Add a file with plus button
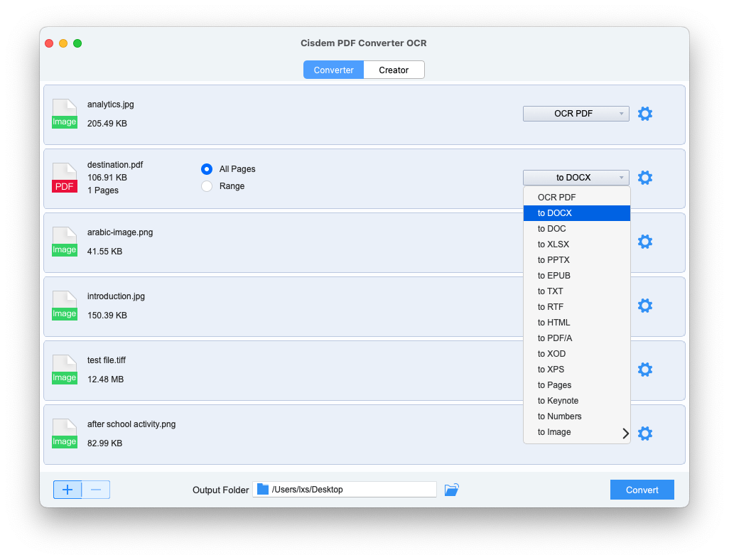Image resolution: width=729 pixels, height=560 pixels. pos(67,490)
